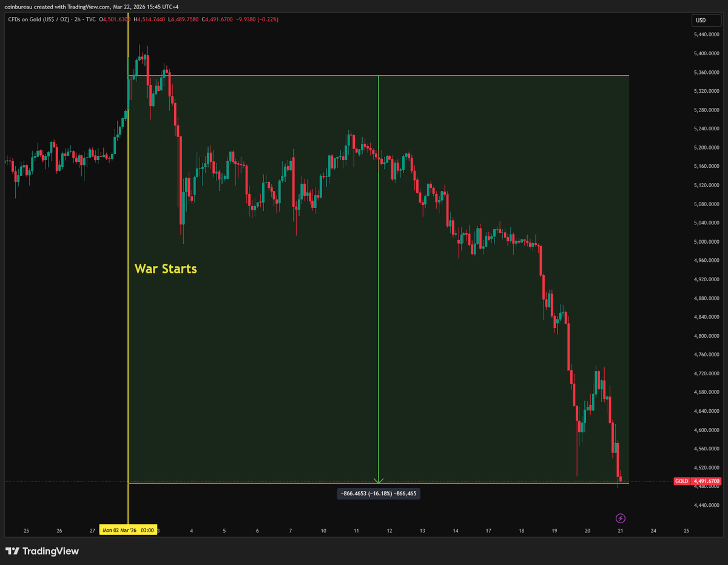Click the 4,840.0000 price axis label
728x565 pixels.
click(707, 316)
